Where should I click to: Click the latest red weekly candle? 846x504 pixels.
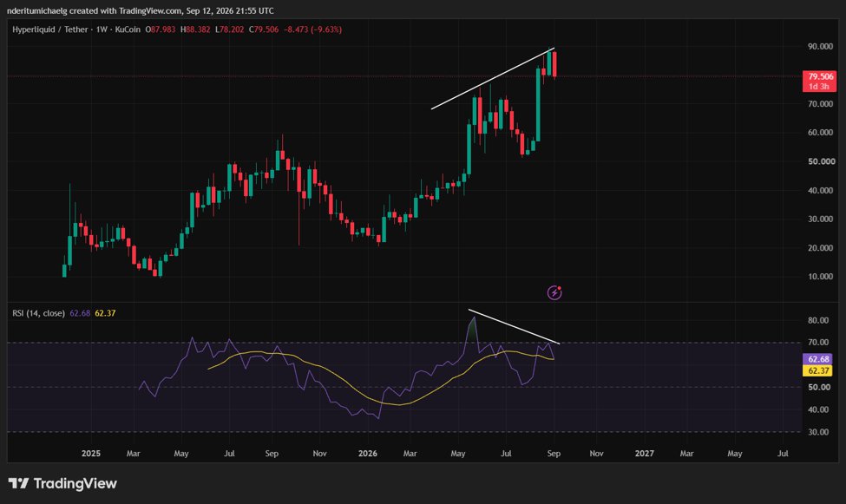click(x=554, y=63)
